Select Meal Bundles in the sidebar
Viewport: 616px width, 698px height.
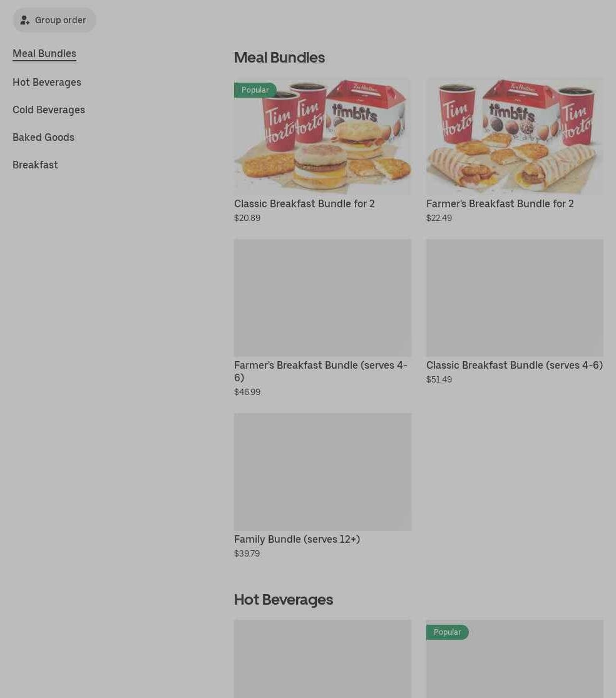(44, 53)
